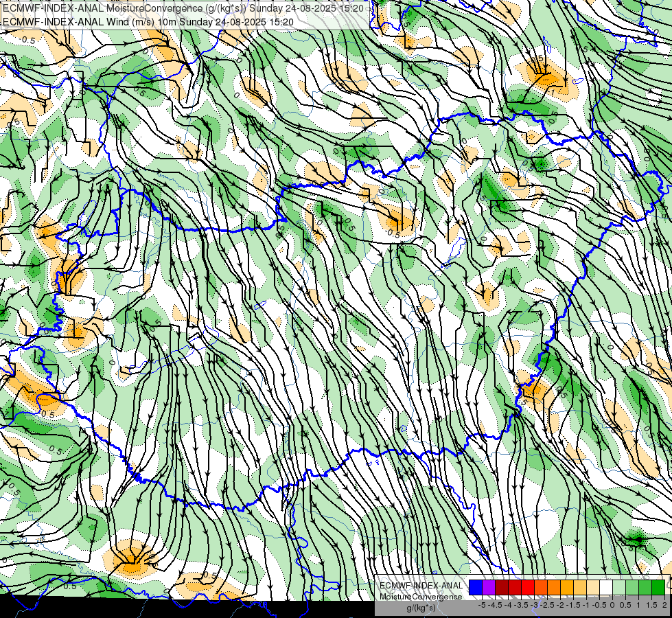Image resolution: width=672 pixels, height=618 pixels.
Task: Click the Wind (m/s) 10m title line
Action: point(148,21)
